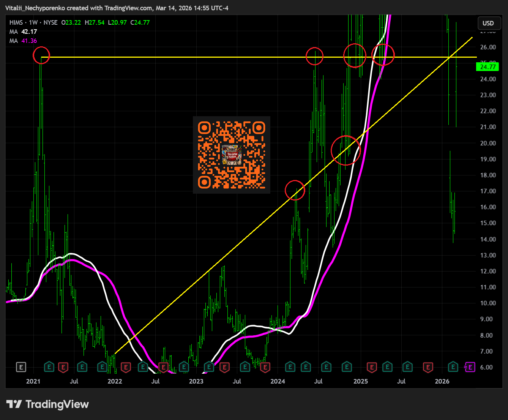Click the 24.00 price axis label
This screenshot has height=420, width=508.
(488, 79)
